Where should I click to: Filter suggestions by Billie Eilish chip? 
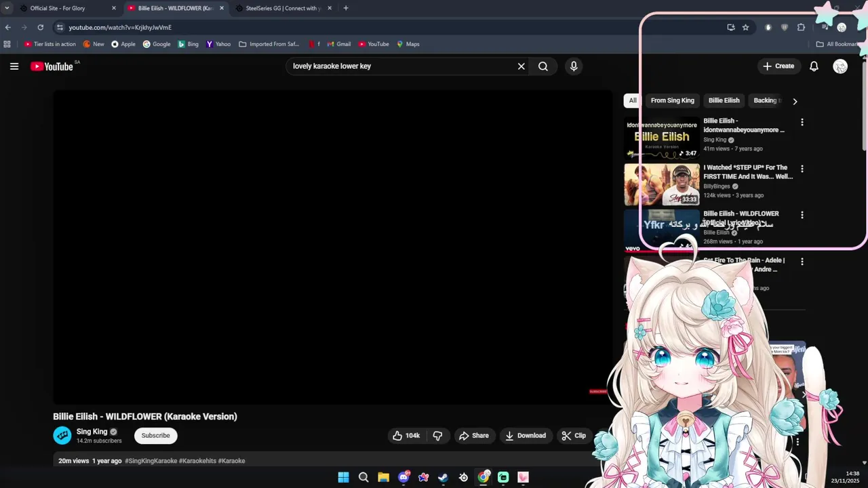[724, 100]
